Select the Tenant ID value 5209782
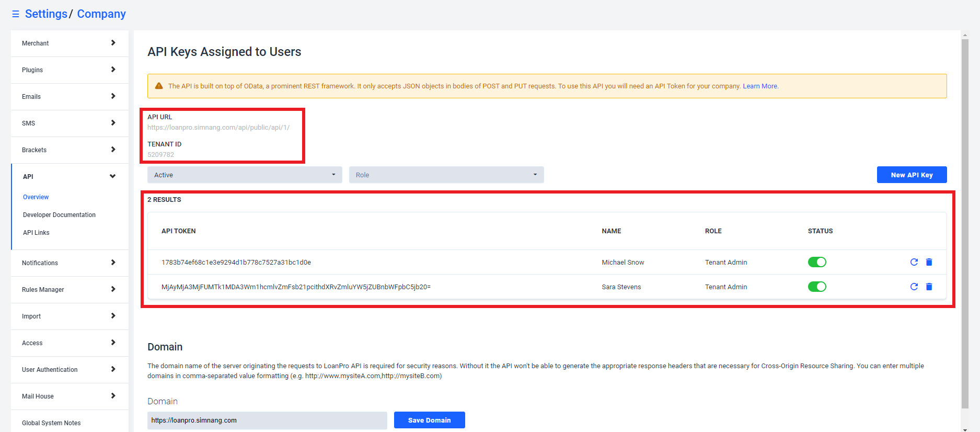The width and height of the screenshot is (980, 432). [x=160, y=155]
